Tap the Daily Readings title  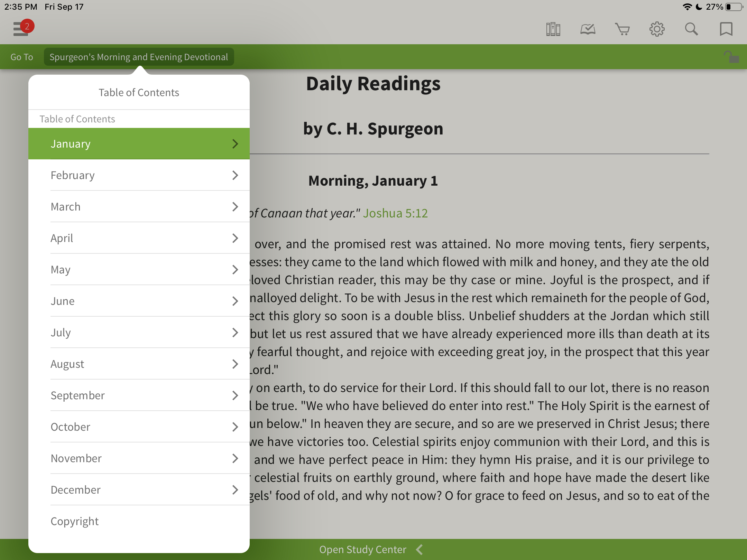click(x=373, y=84)
